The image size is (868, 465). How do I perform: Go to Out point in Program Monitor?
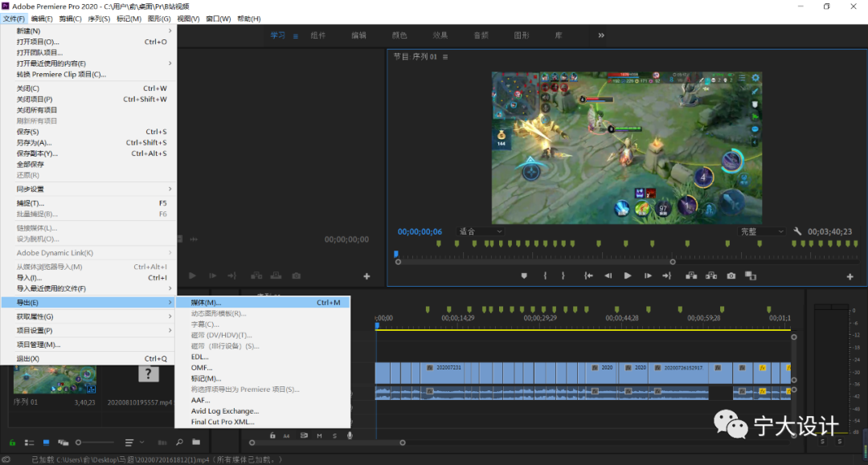667,276
